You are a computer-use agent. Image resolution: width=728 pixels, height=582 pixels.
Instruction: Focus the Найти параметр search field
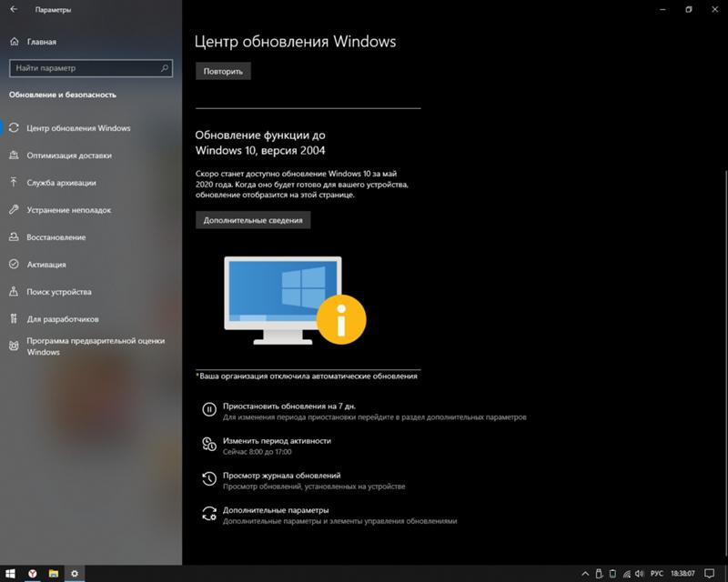click(91, 68)
